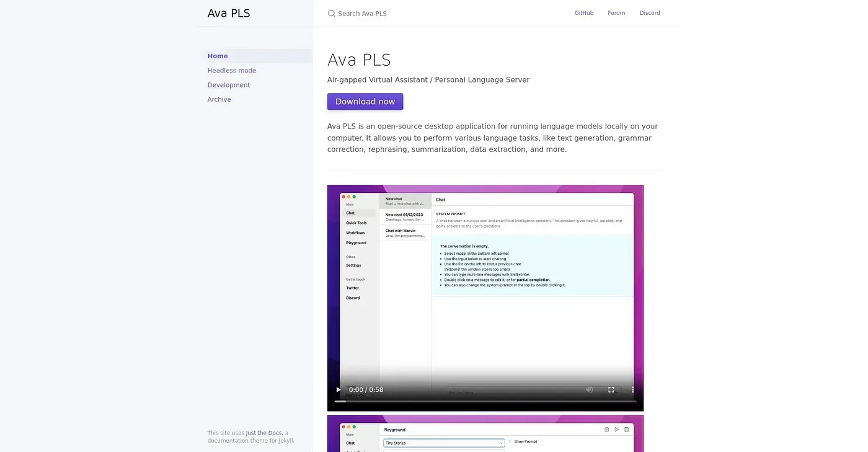
Task: Expand the Tiny Stories dropdown
Action: coord(444,443)
